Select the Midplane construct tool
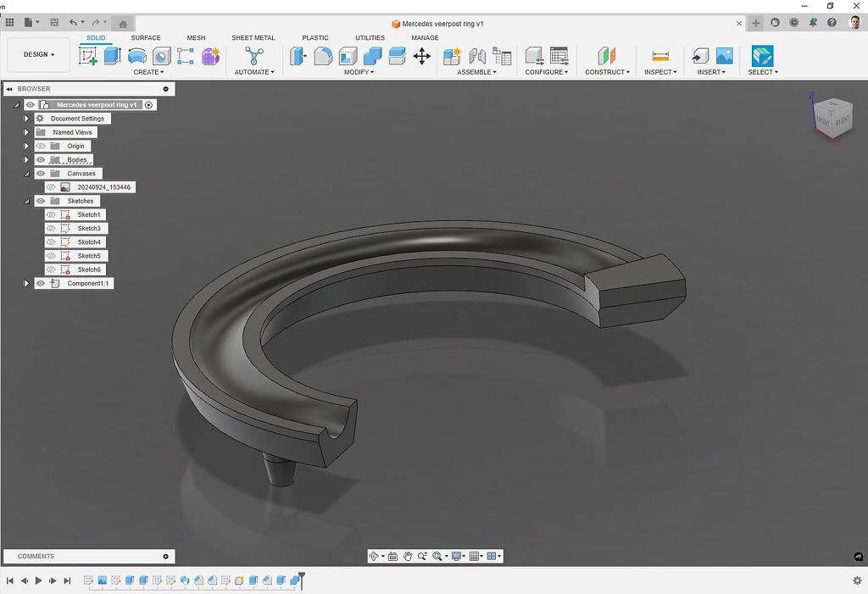Screen dimensions: 868x594 pos(607,56)
